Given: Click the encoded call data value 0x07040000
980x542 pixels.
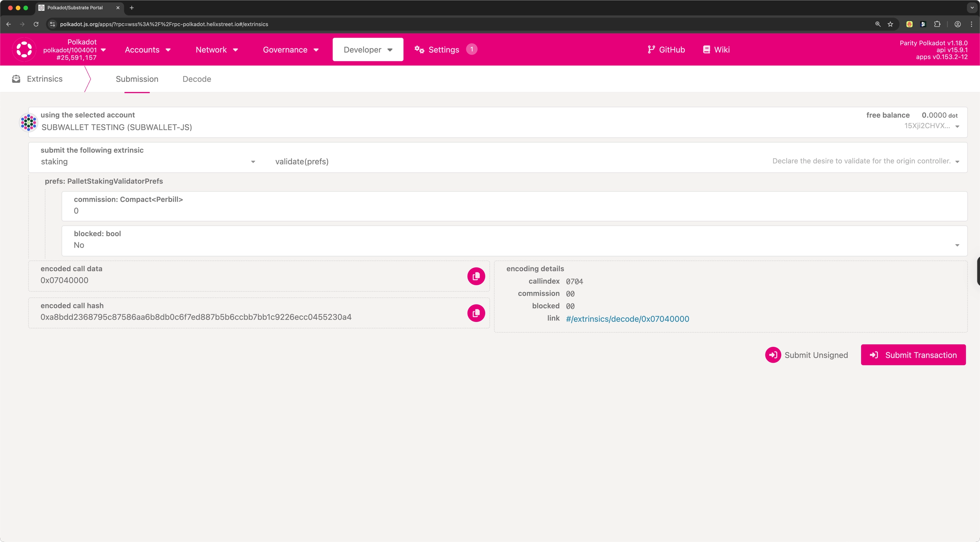Looking at the screenshot, I should click(x=64, y=280).
